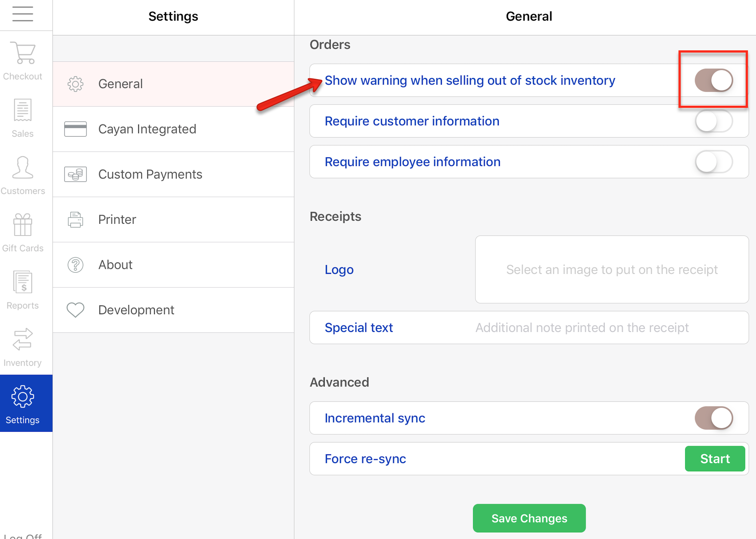756x539 pixels.
Task: Open Customers person icon
Action: 23,167
